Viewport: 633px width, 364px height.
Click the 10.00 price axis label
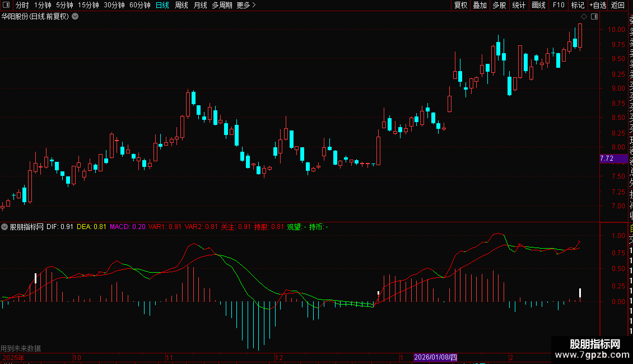(x=616, y=30)
